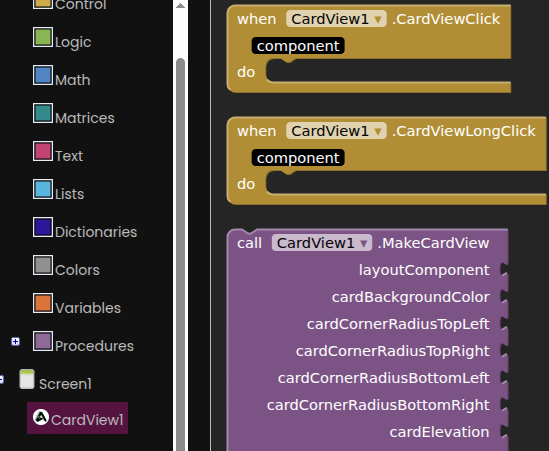Select the .MakeCardView call block
Image resolution: width=549 pixels, height=451 pixels.
click(x=433, y=243)
